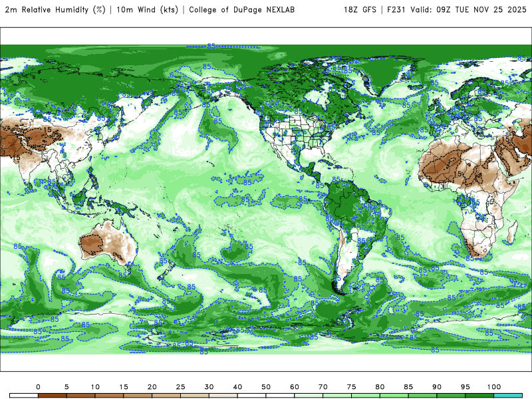532x399 pixels.
Task: Select the legend swatch between 10 and 15
Action: coord(109,396)
